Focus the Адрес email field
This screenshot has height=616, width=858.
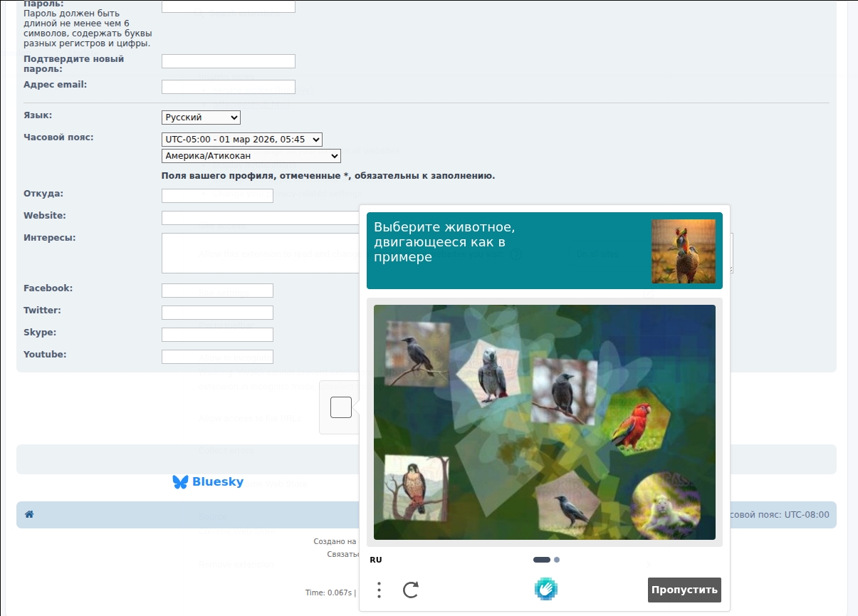pos(229,87)
